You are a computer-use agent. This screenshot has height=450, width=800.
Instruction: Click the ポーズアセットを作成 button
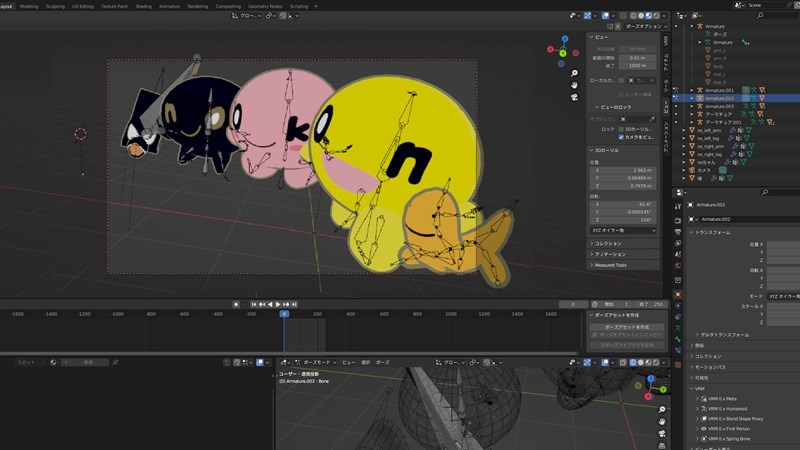(627, 327)
